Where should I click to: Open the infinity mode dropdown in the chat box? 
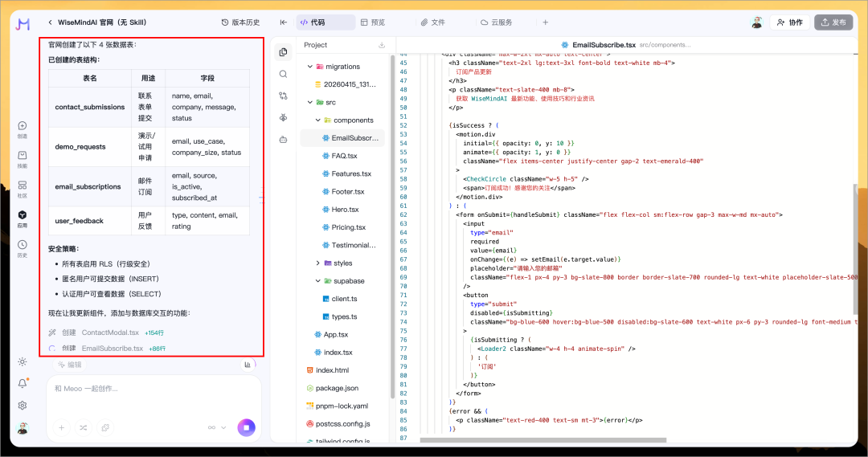tap(217, 427)
